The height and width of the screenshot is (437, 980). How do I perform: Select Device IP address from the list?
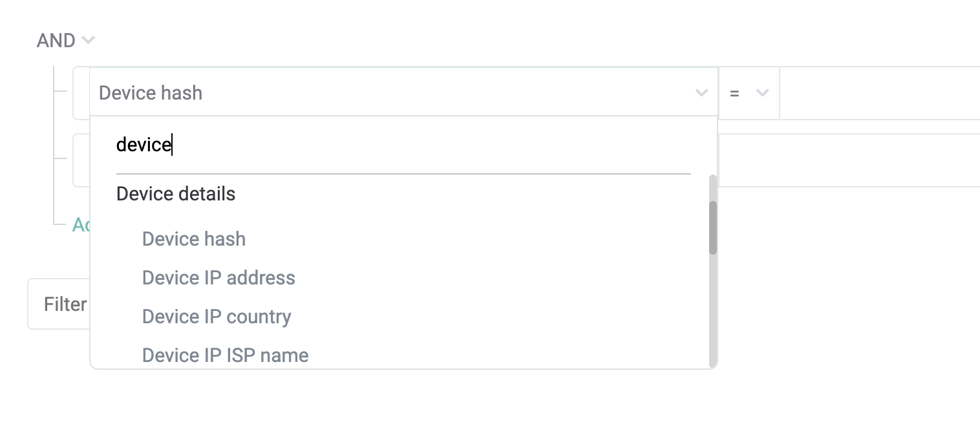pyautogui.click(x=218, y=277)
